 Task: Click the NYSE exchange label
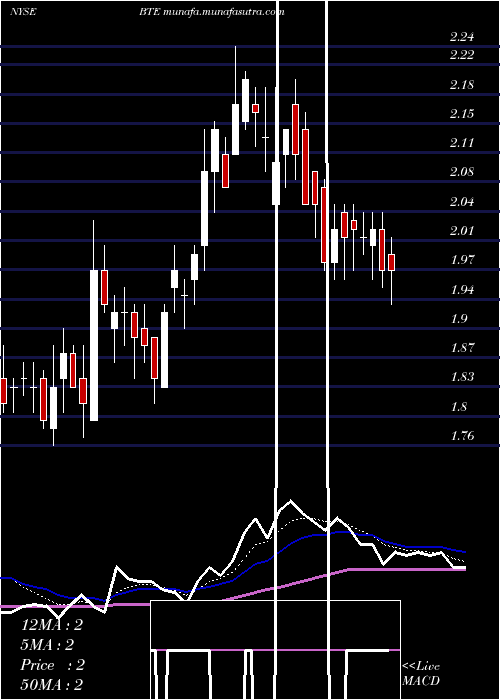[x=23, y=12]
